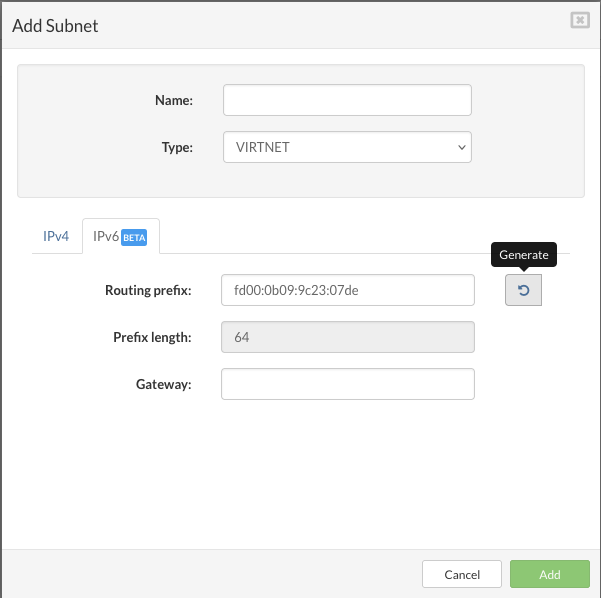Click the black Generate tooltip
This screenshot has width=601, height=598.
(524, 255)
